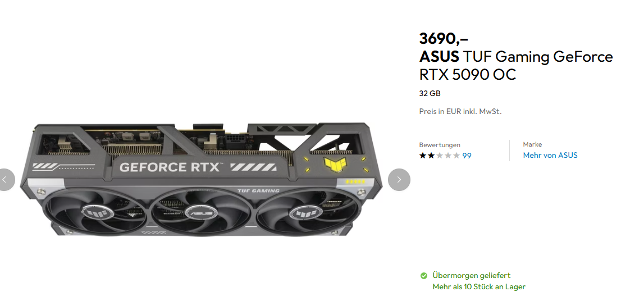Click the yellow TUF logo on card image
This screenshot has width=644, height=296.
pos(334,164)
